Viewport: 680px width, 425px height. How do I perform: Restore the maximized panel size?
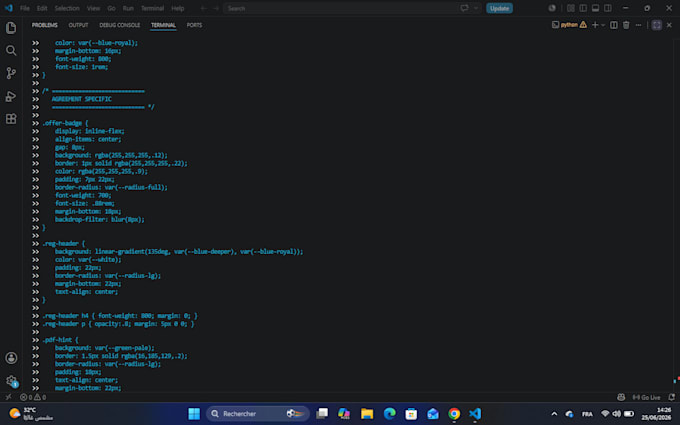click(657, 25)
